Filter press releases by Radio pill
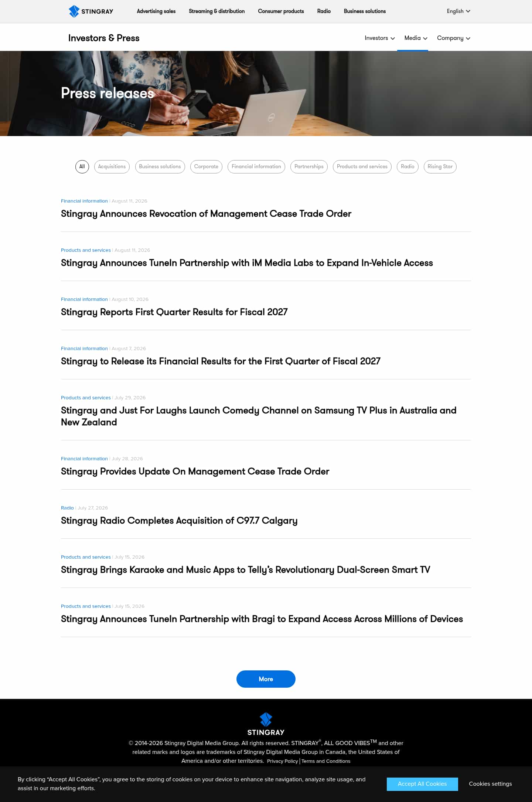The image size is (532, 802). [x=407, y=167]
